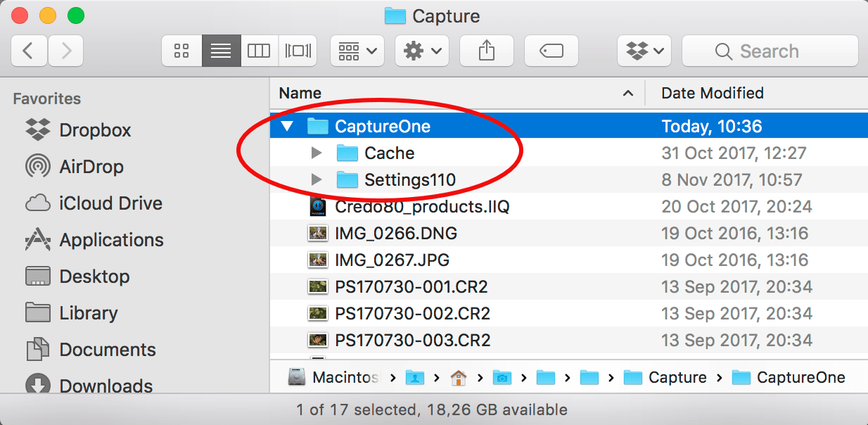Expand the Settings110 folder disclosure triangle
The width and height of the screenshot is (868, 425).
tap(316, 180)
